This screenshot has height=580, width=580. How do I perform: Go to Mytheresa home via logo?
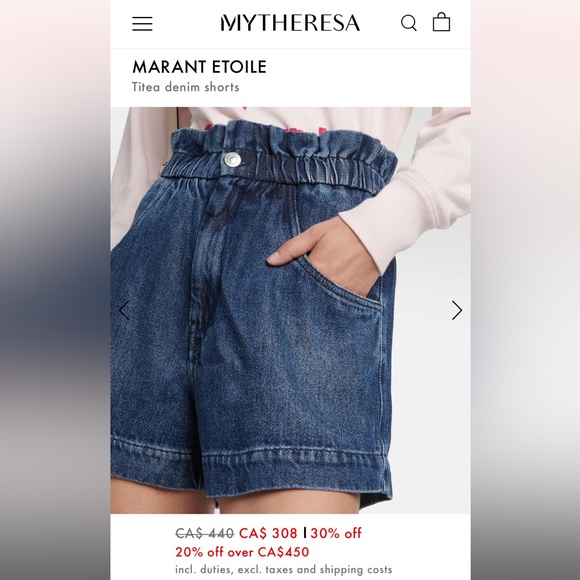coord(290,23)
